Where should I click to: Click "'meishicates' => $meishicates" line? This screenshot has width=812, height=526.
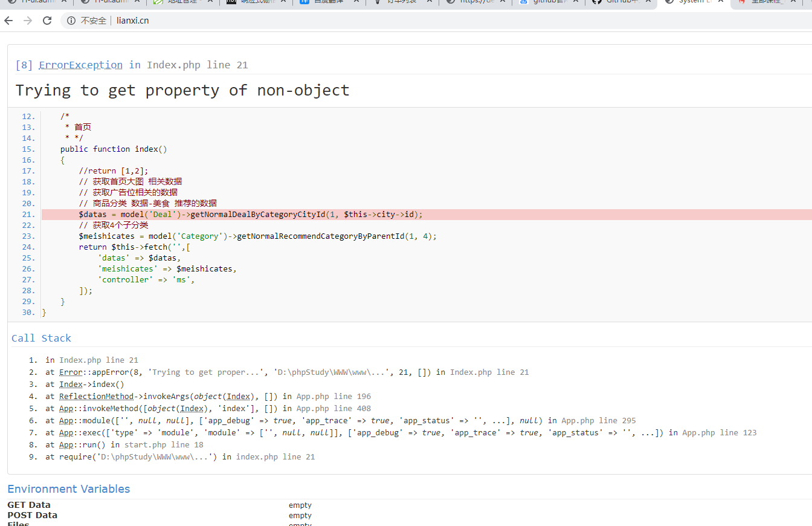pyautogui.click(x=167, y=268)
